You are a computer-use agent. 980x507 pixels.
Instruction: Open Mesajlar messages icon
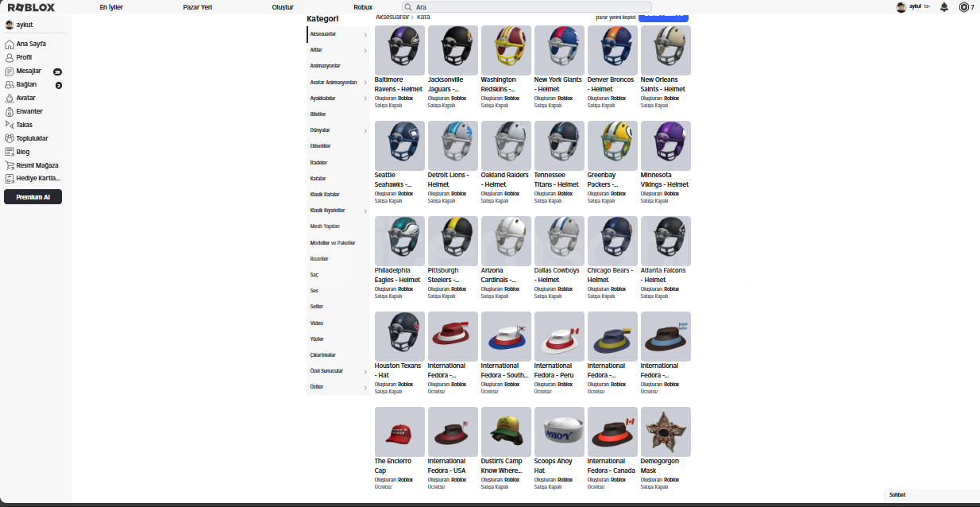pyautogui.click(x=10, y=71)
